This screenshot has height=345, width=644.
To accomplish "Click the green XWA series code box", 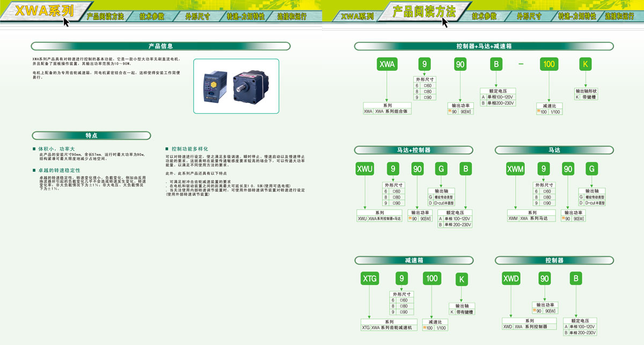I will (x=387, y=64).
